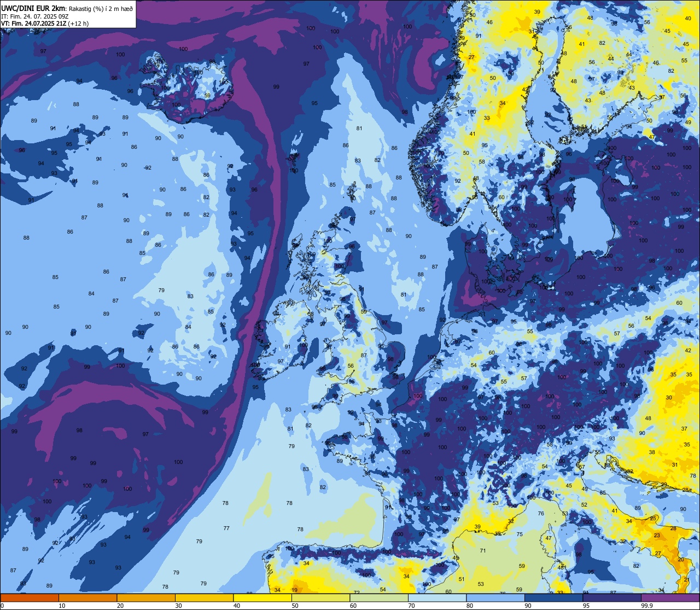
Task: Click the '10' legend scale label
Action: (62, 606)
